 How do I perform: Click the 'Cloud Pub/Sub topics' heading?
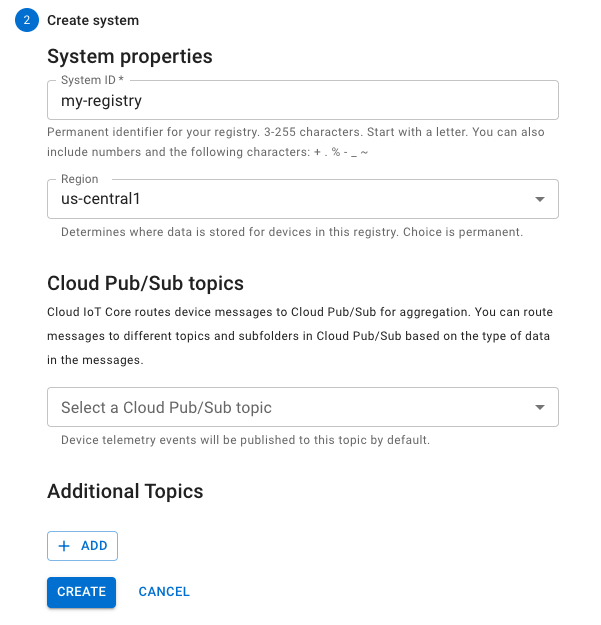pos(146,283)
